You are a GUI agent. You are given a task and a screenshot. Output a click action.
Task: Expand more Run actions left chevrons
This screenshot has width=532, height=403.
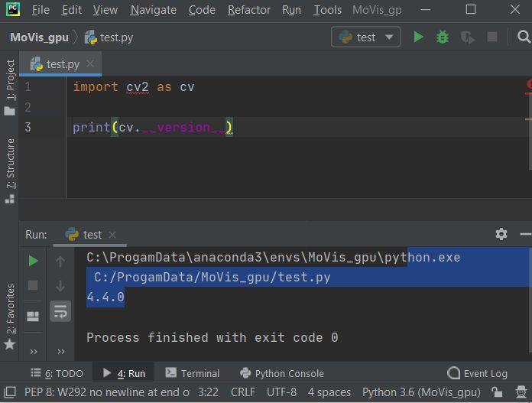tap(34, 352)
